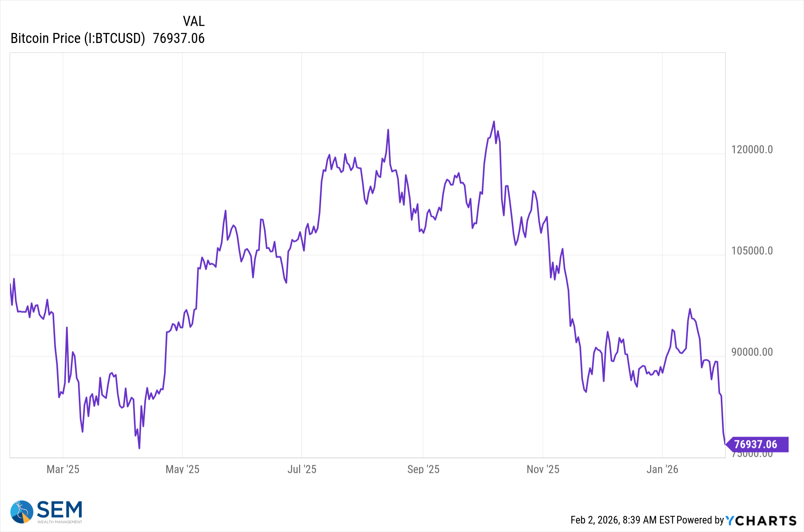
Task: Click the Sep '25 x-axis label
Action: tap(423, 469)
